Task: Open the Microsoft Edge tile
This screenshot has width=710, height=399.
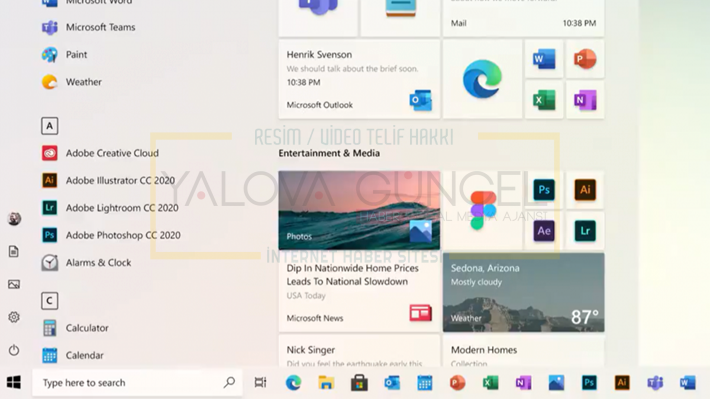Action: (x=482, y=79)
